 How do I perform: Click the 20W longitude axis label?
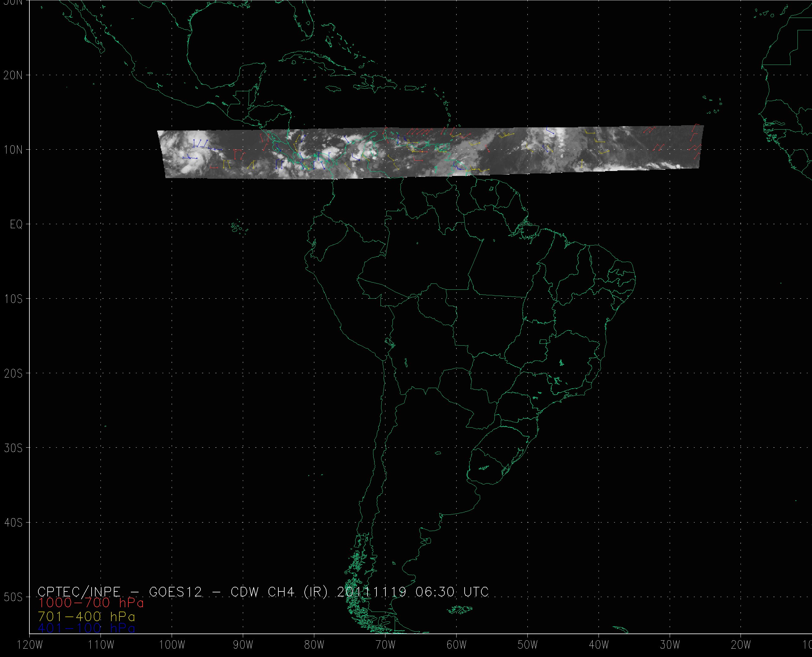click(741, 645)
